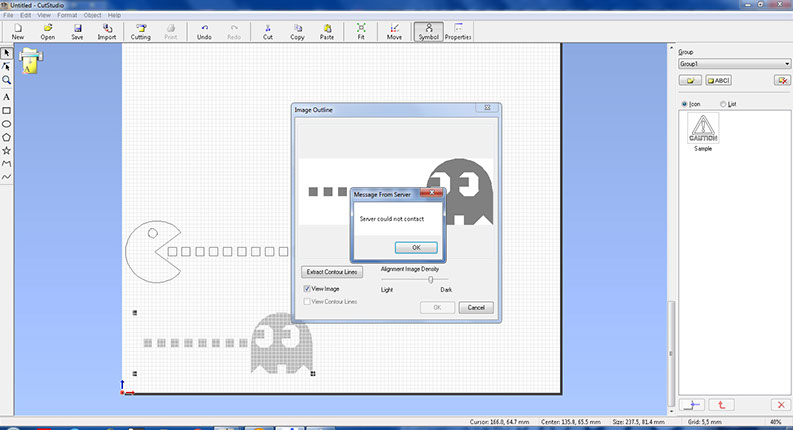Open a file with the Open icon
Screen dimensions: 793x430
coord(48,31)
